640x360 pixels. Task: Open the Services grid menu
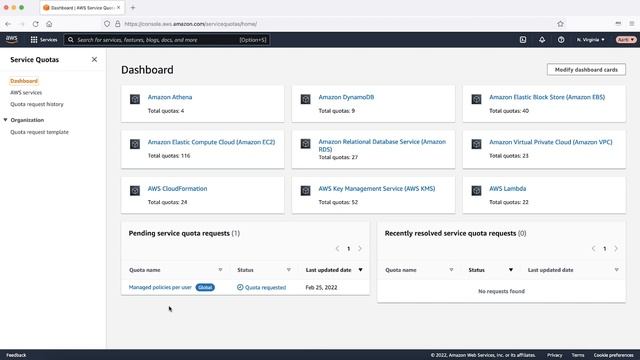(x=44, y=40)
